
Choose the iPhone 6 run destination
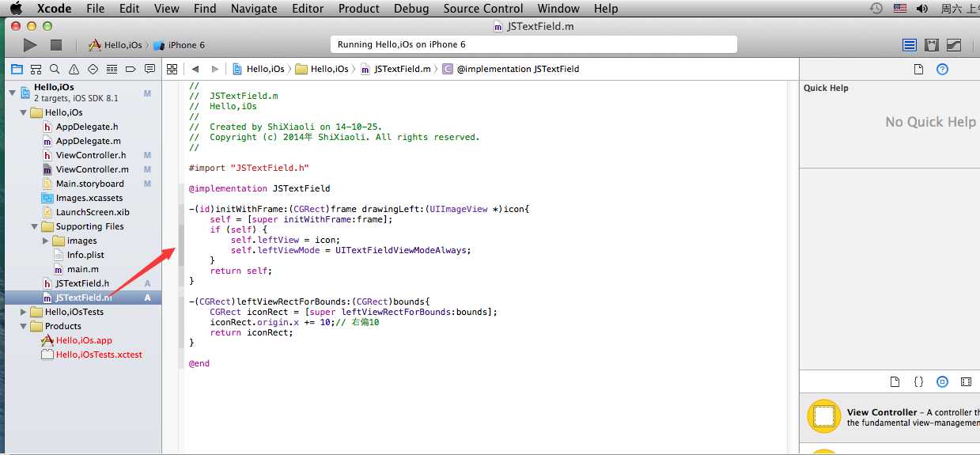(179, 45)
